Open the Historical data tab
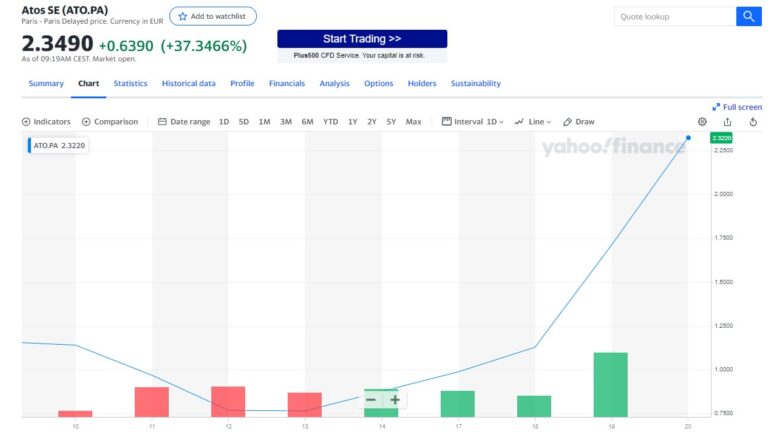 [189, 83]
